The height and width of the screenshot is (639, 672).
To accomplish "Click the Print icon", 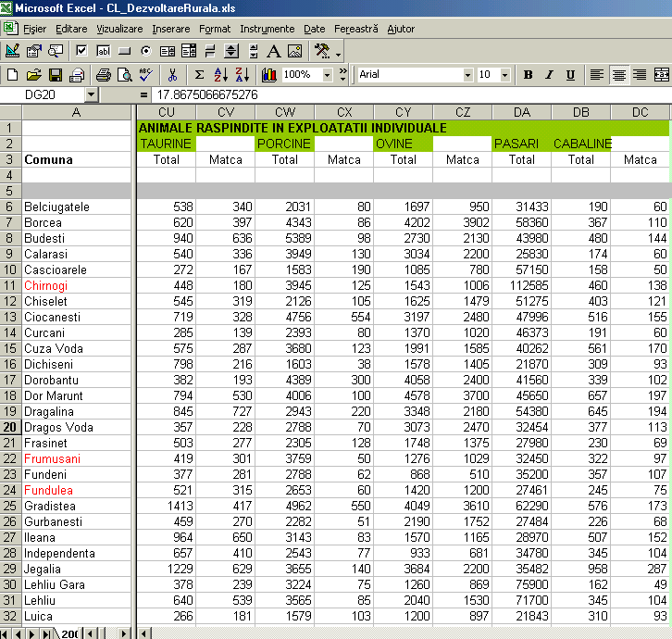I will point(103,75).
